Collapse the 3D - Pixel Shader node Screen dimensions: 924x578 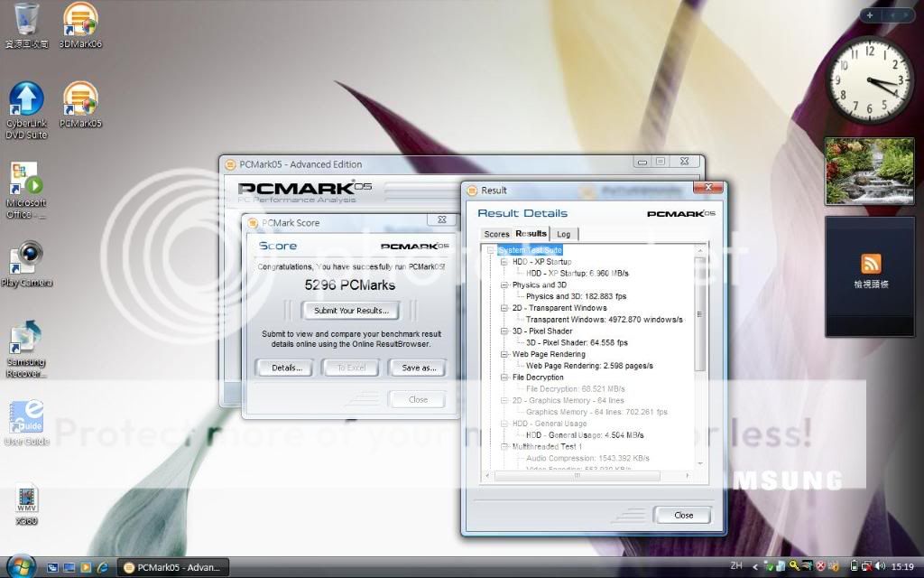pos(504,331)
